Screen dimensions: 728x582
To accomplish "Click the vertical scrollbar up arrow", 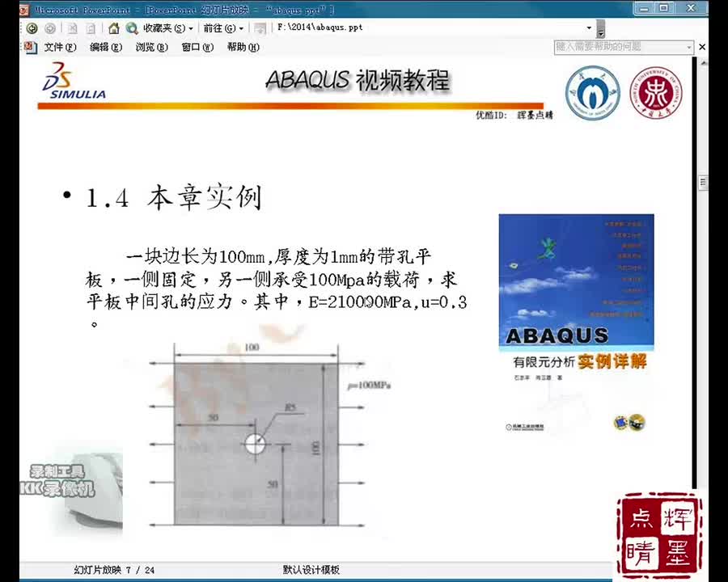I will 704,62.
